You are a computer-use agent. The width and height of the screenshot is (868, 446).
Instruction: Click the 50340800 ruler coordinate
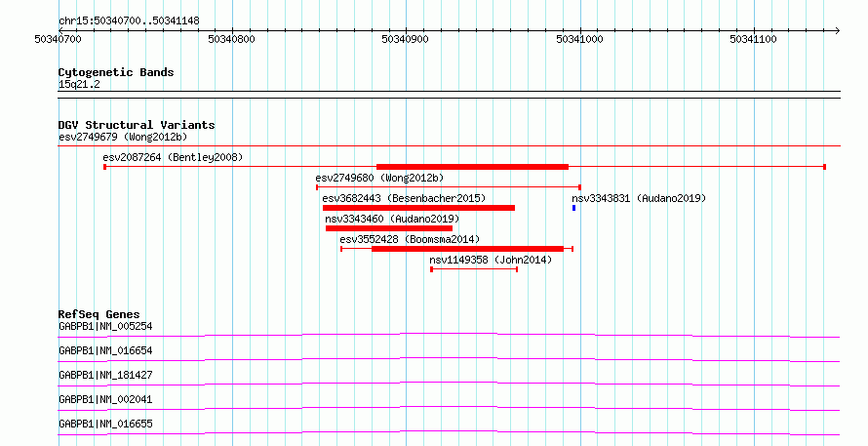[231, 39]
